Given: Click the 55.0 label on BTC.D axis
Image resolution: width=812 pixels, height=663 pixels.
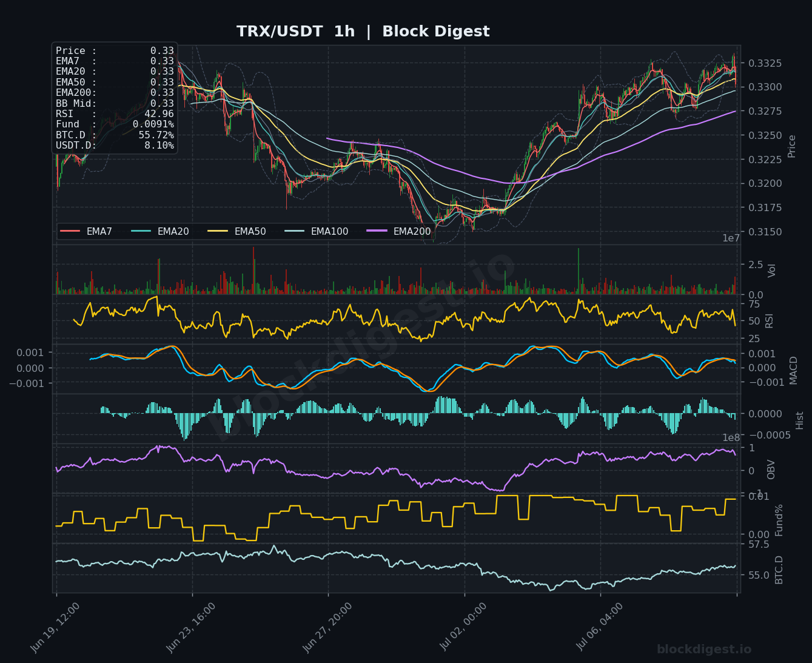Looking at the screenshot, I should pos(759,575).
